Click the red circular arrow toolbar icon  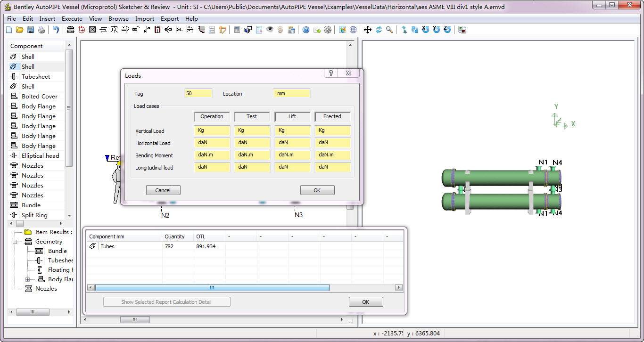tap(82, 30)
